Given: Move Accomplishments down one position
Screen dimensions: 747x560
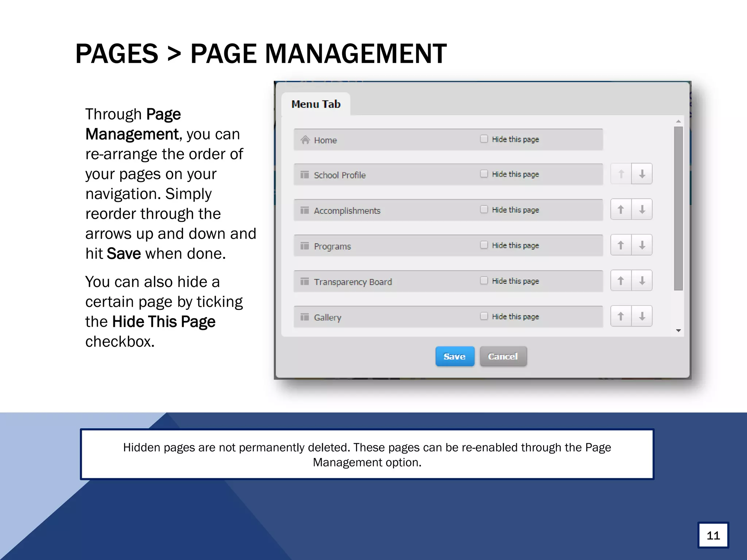Looking at the screenshot, I should [x=642, y=209].
